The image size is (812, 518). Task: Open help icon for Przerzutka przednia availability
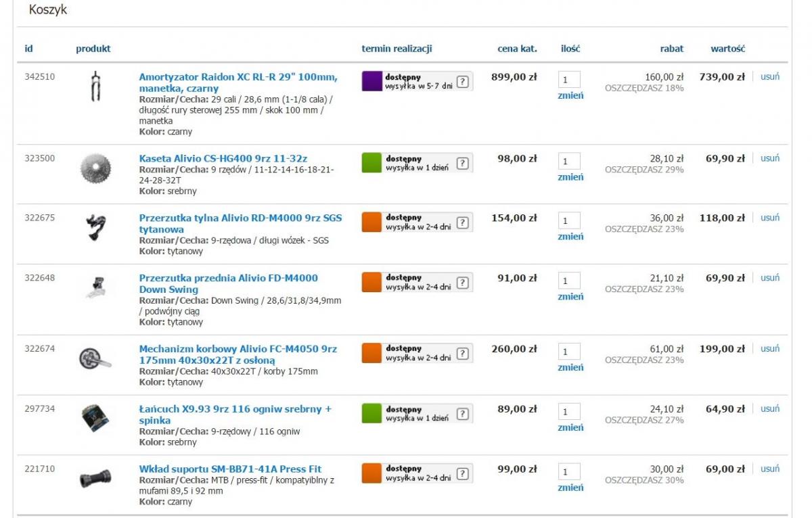pos(463,283)
